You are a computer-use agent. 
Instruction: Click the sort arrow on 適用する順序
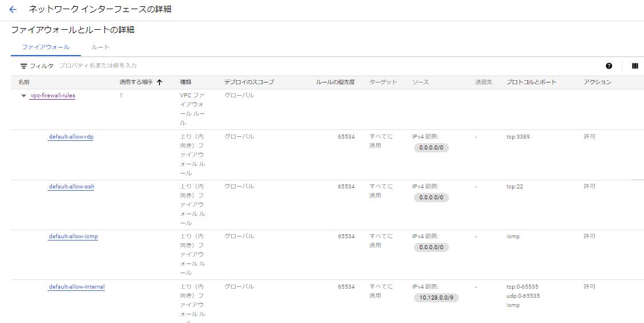(x=159, y=82)
